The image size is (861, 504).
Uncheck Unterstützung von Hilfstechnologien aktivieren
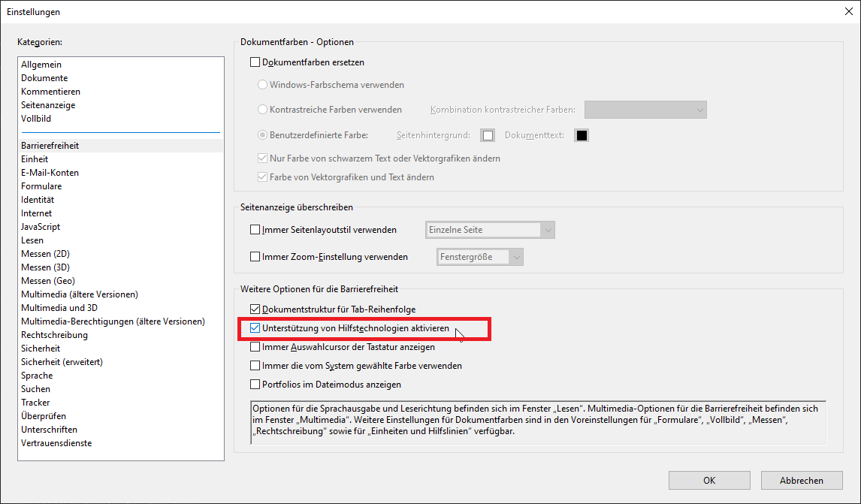click(255, 329)
